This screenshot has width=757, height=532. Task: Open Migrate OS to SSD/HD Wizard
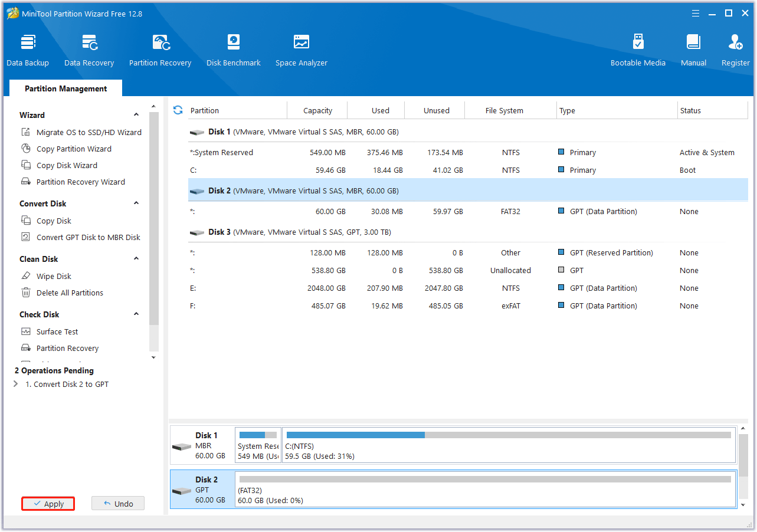89,132
